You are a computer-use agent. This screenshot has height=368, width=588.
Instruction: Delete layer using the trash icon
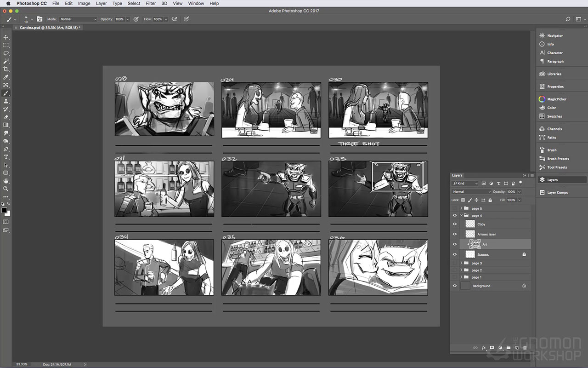(x=525, y=348)
